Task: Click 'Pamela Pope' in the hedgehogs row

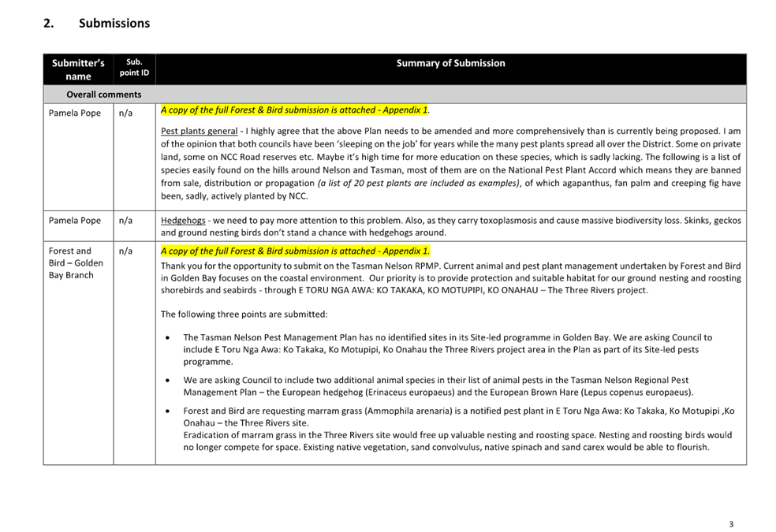Action: click(75, 221)
